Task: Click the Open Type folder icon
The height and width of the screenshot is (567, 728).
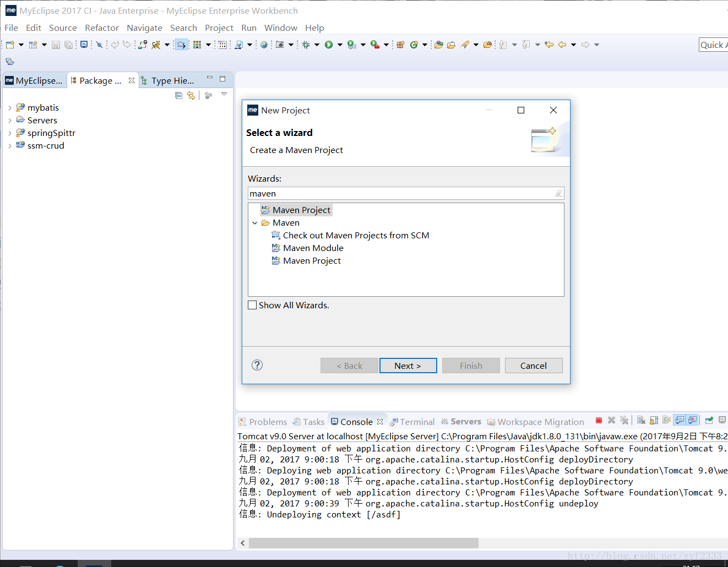Action: click(439, 45)
